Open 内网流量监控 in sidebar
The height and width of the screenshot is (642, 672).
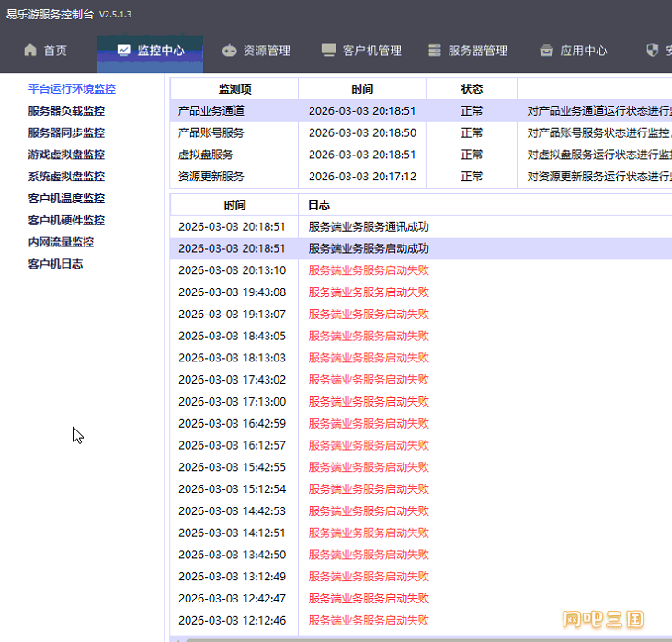[x=61, y=242]
